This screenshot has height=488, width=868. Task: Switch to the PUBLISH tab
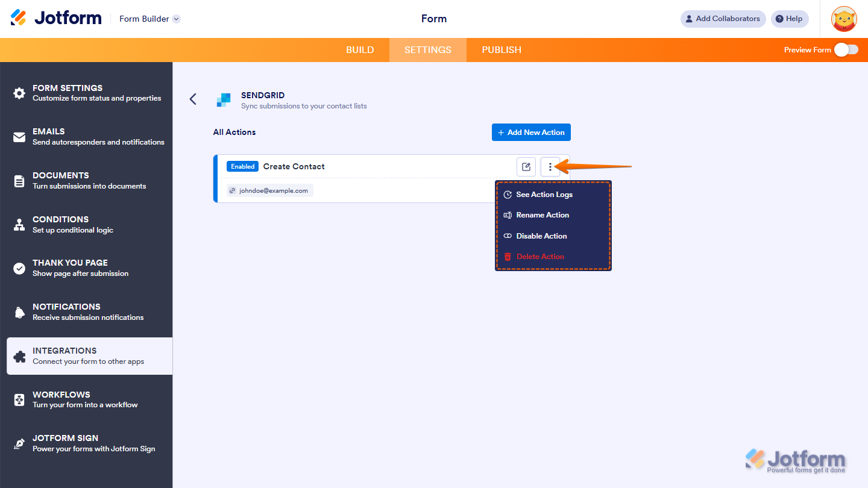(x=501, y=50)
